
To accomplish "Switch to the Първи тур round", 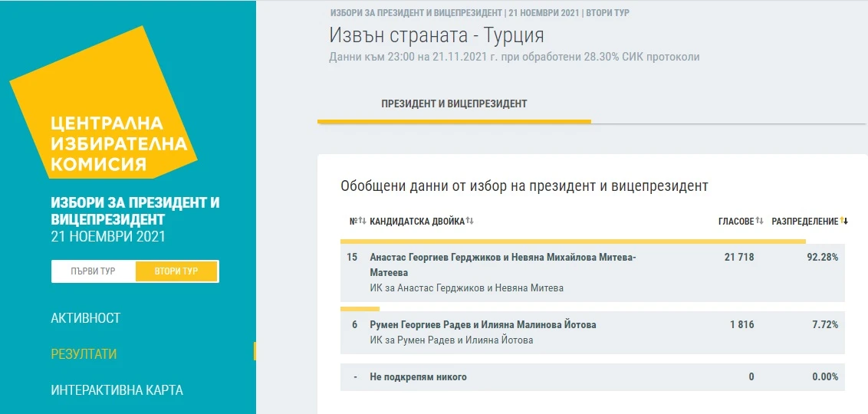I will [93, 271].
